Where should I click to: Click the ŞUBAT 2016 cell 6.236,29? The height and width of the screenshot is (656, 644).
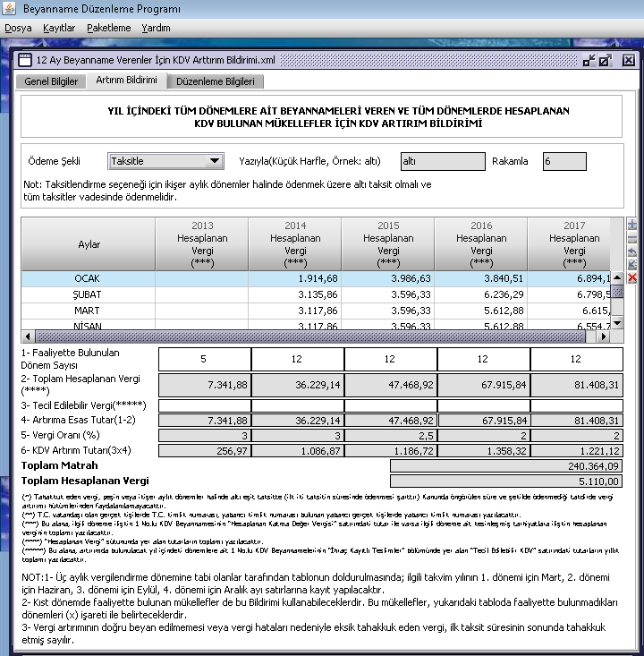pos(481,294)
